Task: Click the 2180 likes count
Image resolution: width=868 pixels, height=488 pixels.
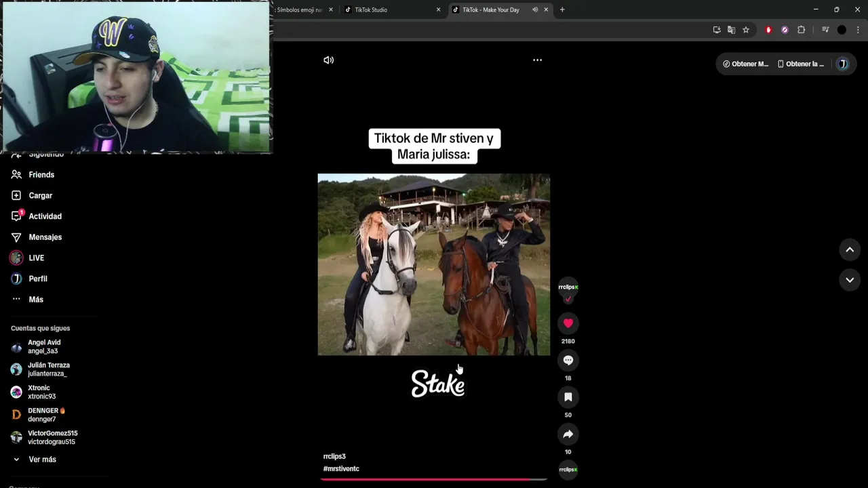Action: click(568, 341)
